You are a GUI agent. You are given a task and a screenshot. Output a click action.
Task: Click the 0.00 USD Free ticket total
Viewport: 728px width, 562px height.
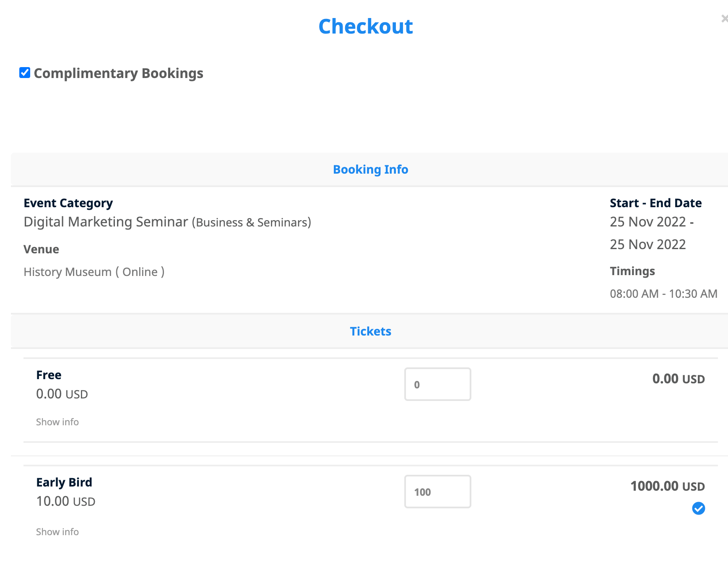pos(678,379)
